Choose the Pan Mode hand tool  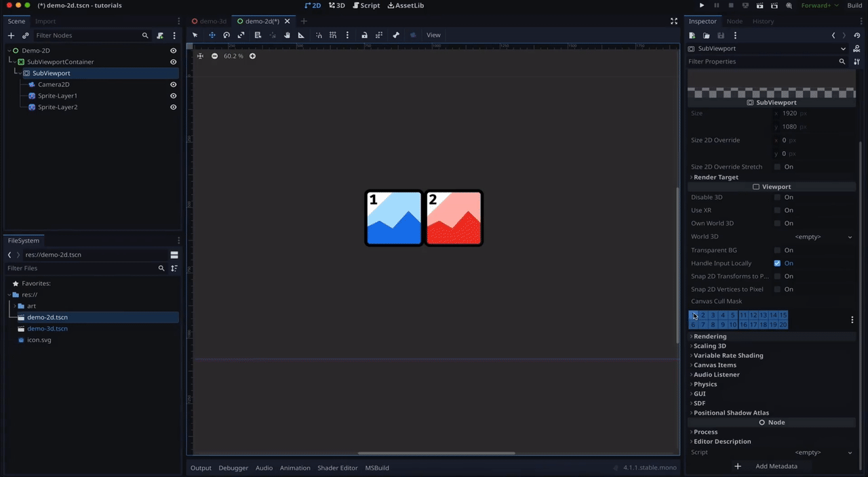[x=287, y=35]
